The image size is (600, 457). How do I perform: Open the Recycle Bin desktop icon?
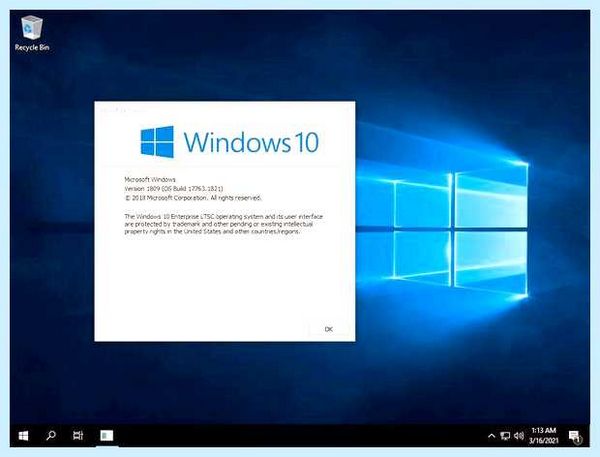pos(32,33)
